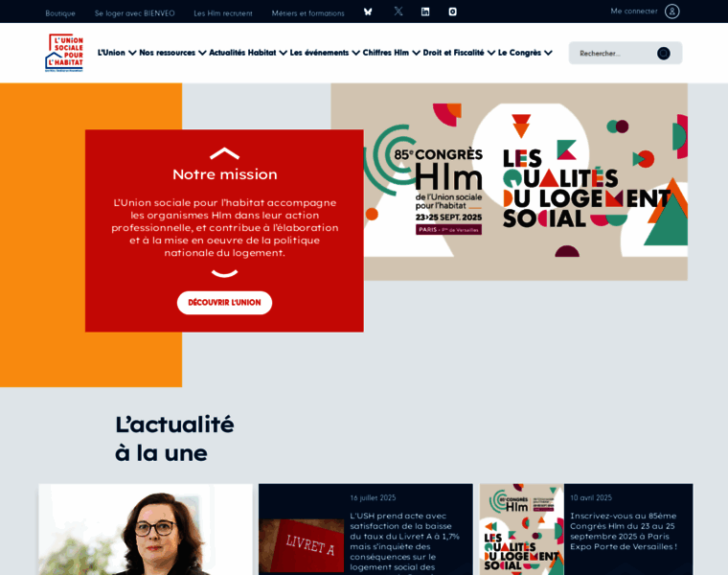Viewport: 728px width, 575px height.
Task: Open Se loger avec BIENVEO link
Action: pyautogui.click(x=135, y=13)
